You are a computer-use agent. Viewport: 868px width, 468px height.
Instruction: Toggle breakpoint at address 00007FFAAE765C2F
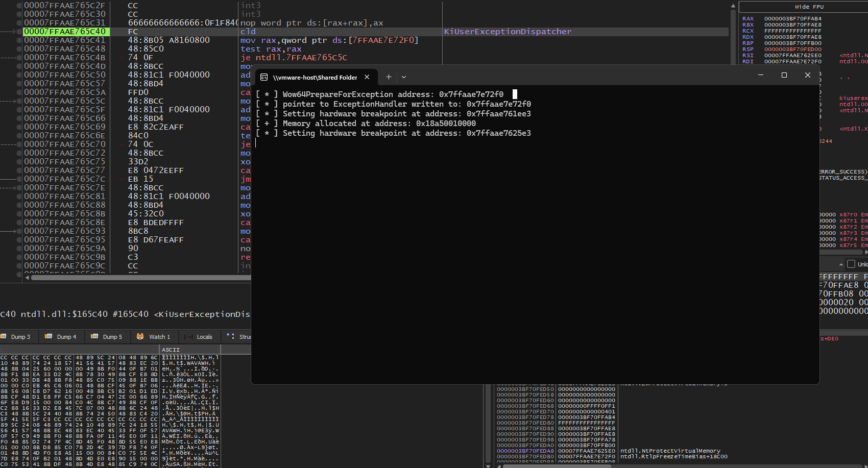click(x=19, y=6)
